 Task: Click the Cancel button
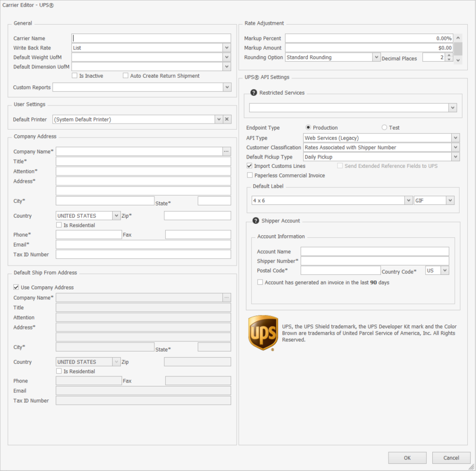[451, 458]
